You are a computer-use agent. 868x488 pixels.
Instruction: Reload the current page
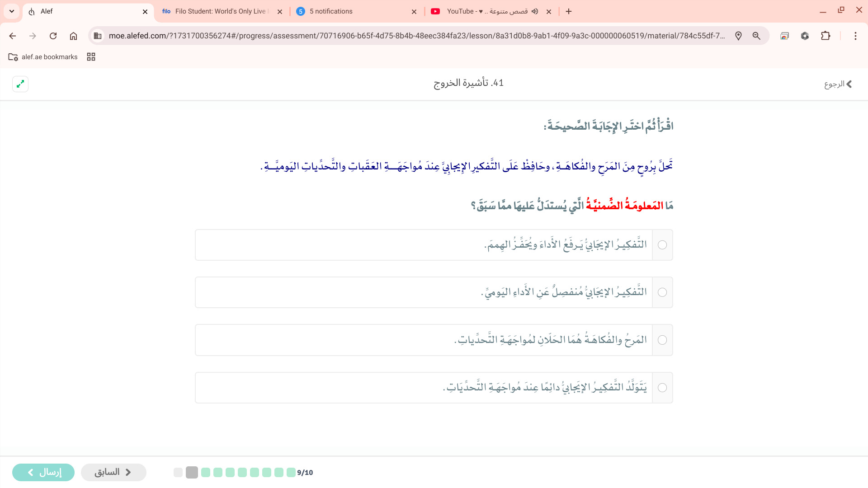pyautogui.click(x=53, y=36)
